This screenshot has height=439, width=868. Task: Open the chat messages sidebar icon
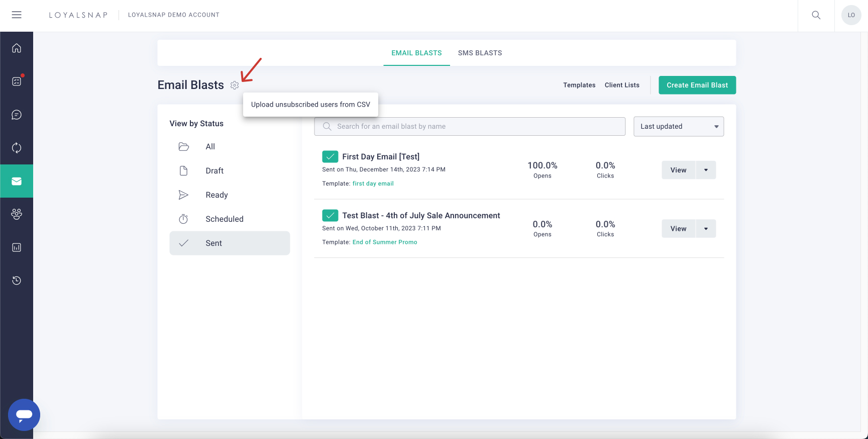point(17,115)
